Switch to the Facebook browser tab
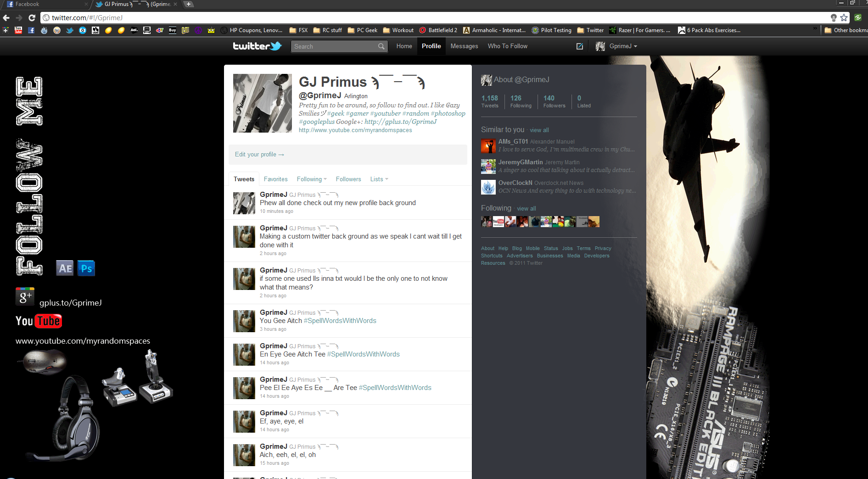Image resolution: width=868 pixels, height=479 pixels. pyautogui.click(x=46, y=4)
